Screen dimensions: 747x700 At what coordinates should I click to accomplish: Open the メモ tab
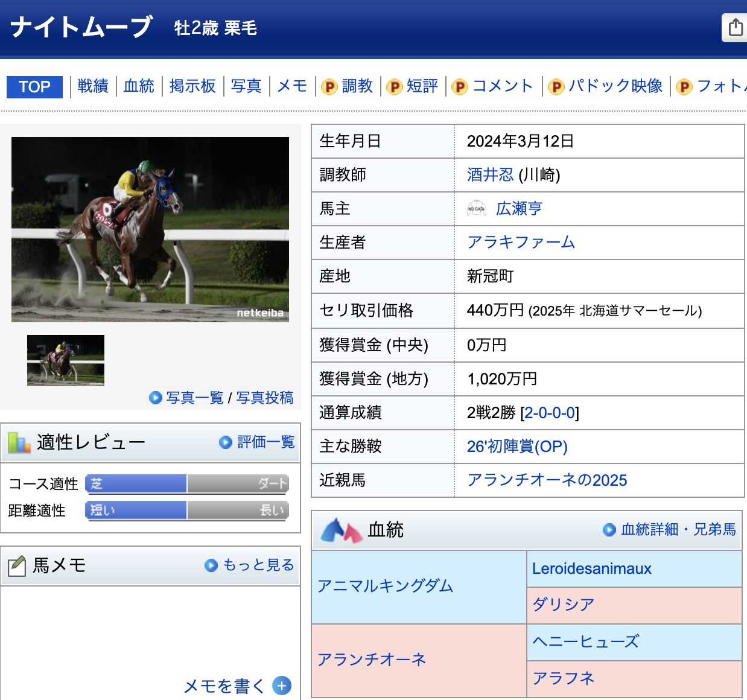[292, 86]
